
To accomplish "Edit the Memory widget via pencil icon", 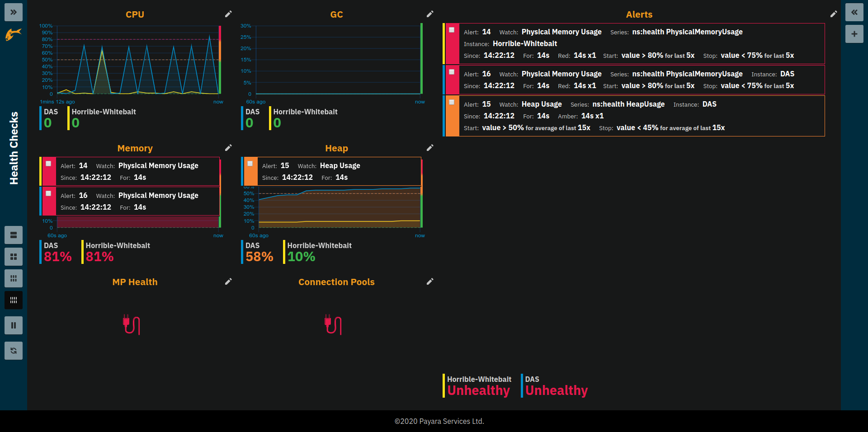I will click(x=228, y=148).
